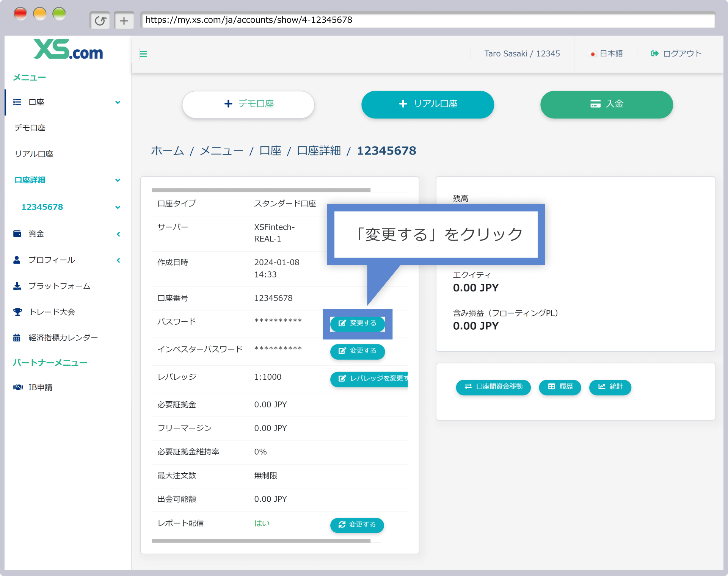Viewport: 728px width, 576px height.
Task: Open トレード大会 menu item
Action: pyautogui.click(x=52, y=312)
